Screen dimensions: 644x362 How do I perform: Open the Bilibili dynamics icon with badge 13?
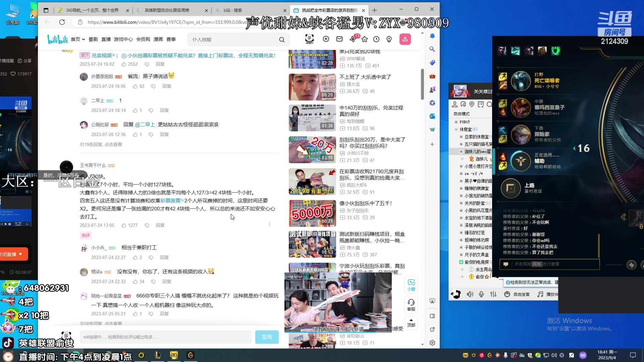(x=353, y=39)
